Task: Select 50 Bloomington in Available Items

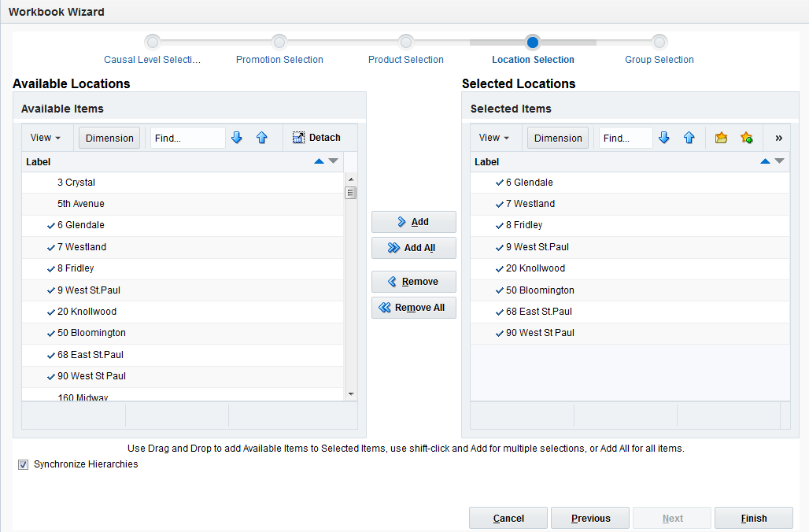Action: (x=183, y=334)
